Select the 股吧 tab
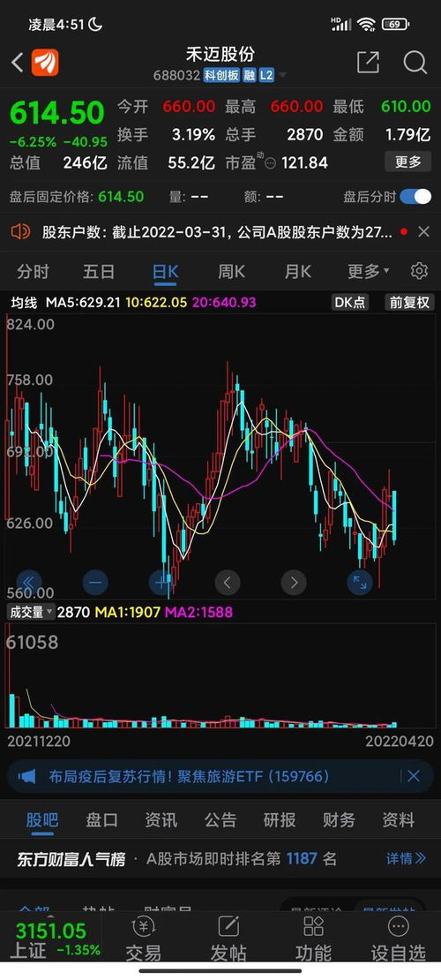441x980 pixels. [41, 820]
